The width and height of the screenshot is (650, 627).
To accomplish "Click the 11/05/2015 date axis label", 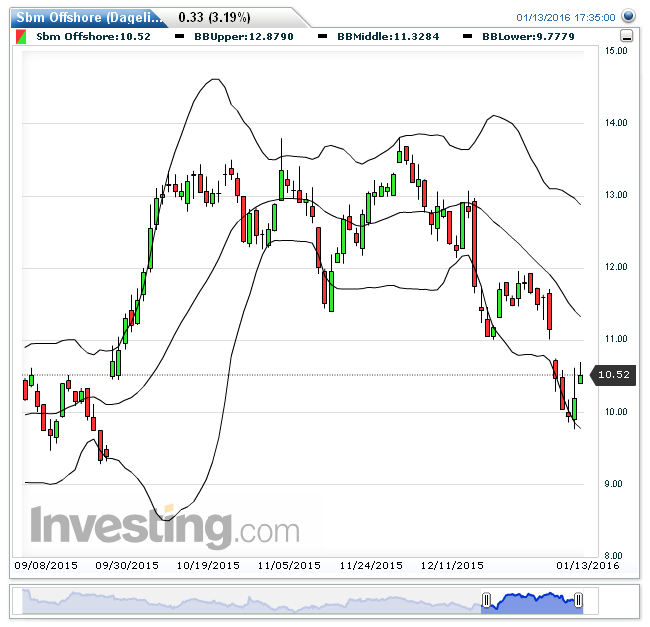I will pos(289,565).
